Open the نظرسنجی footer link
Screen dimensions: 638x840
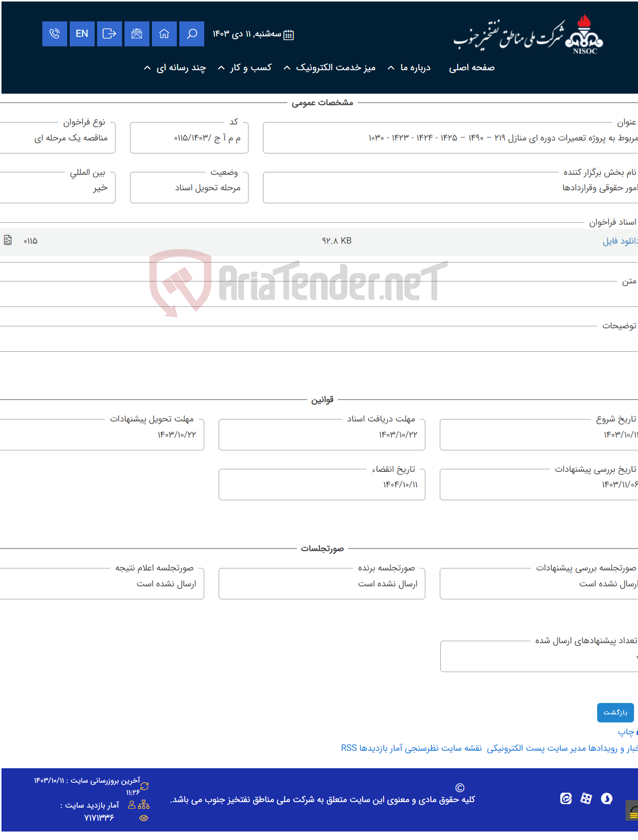point(421,748)
